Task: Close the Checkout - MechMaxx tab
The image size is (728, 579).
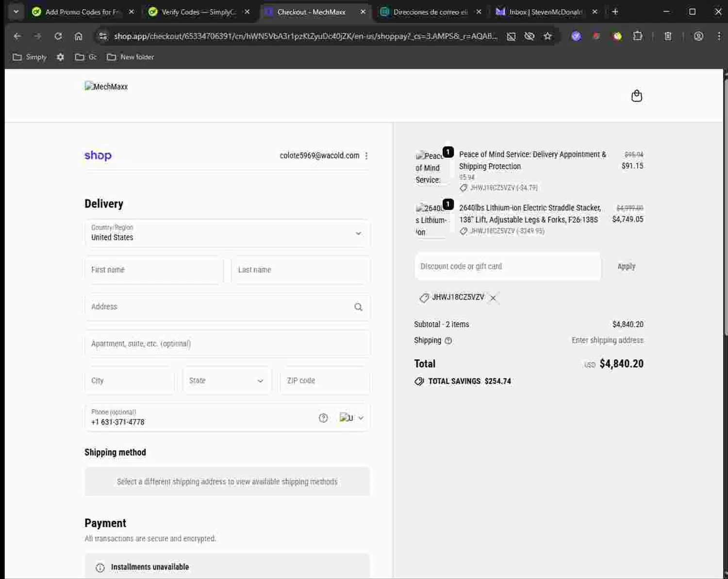Action: 363,12
